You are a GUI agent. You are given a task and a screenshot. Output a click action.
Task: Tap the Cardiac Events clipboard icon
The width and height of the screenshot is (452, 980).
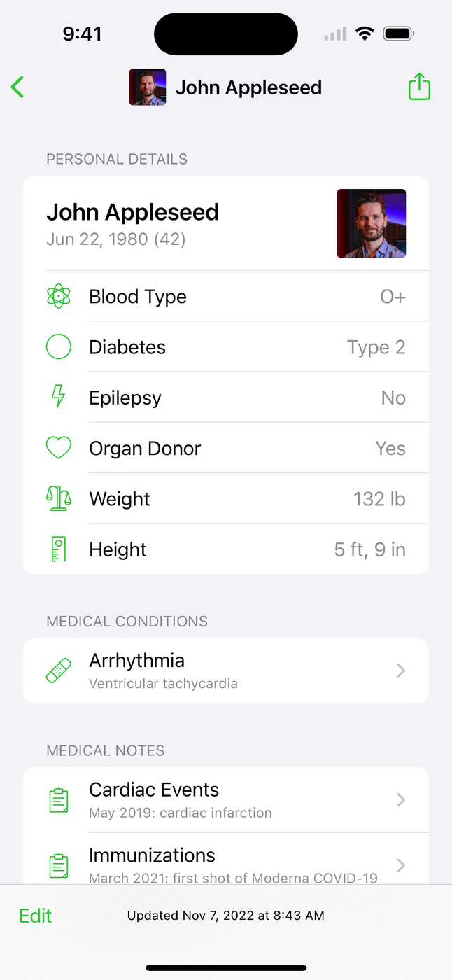[x=59, y=800]
